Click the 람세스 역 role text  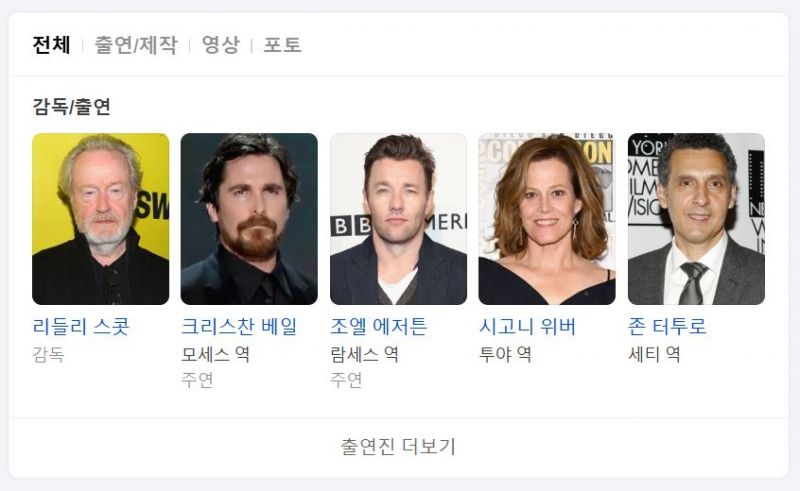point(365,354)
